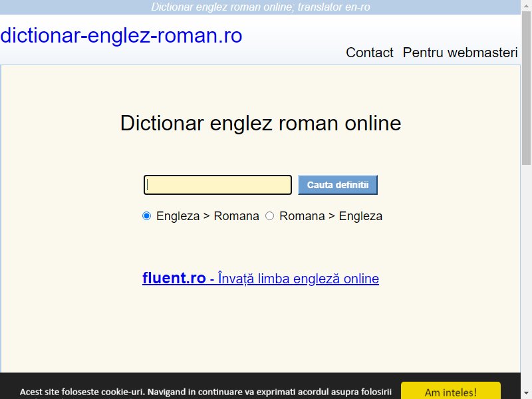Click the Cauta definitii button
532x399 pixels.
tap(338, 185)
